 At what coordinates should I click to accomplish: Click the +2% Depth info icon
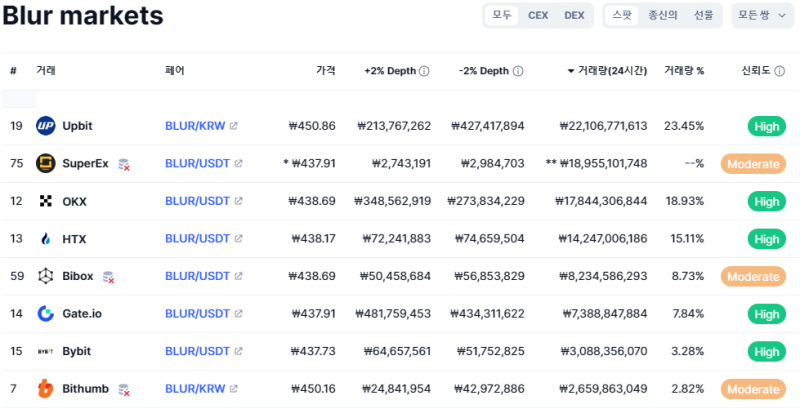point(424,71)
